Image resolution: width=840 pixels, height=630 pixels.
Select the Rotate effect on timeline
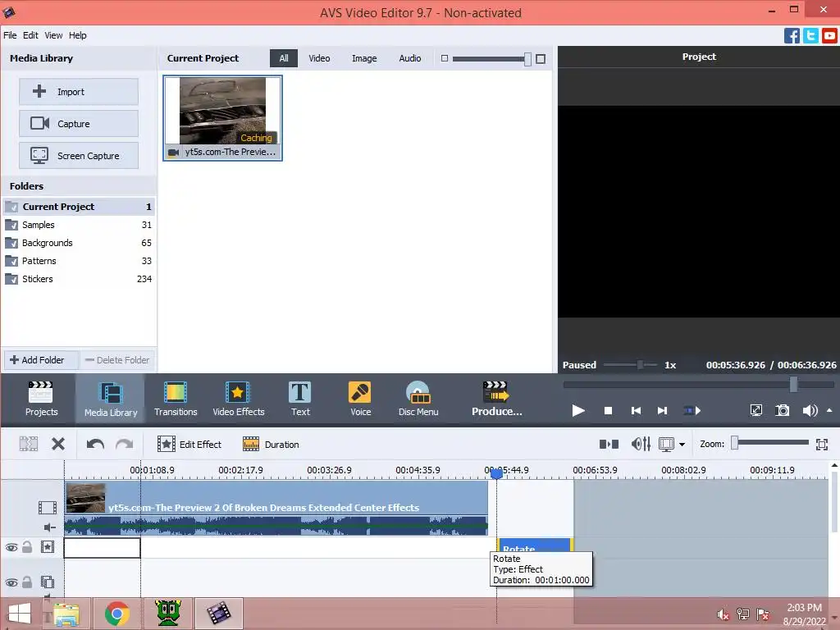pos(535,545)
